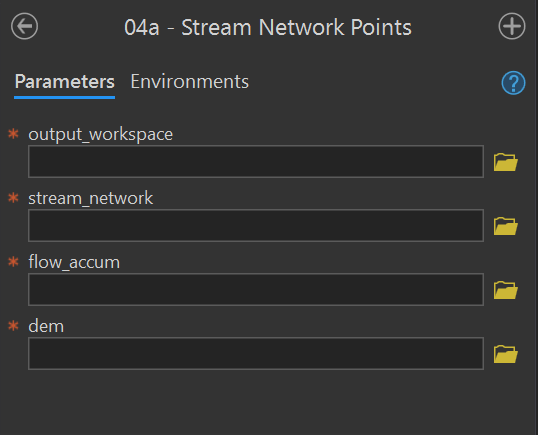This screenshot has width=538, height=435.
Task: Go back using the left arrow icon
Action: point(24,26)
